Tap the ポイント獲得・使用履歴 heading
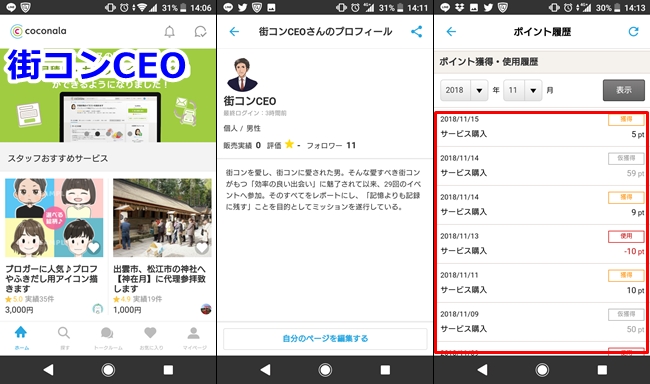This screenshot has width=650, height=384. pyautogui.click(x=489, y=61)
